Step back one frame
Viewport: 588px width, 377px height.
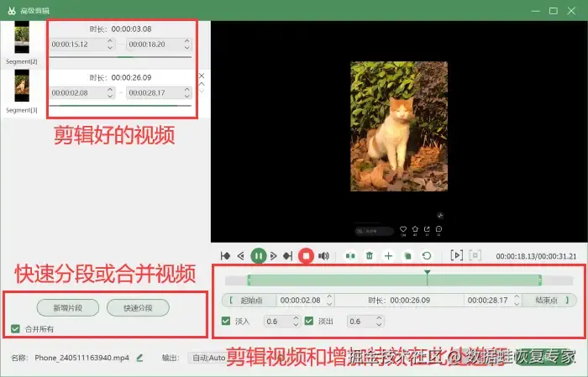coord(241,256)
